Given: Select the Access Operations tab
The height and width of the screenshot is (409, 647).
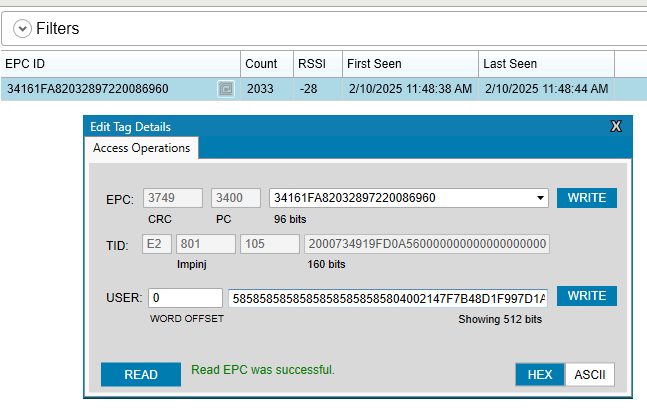Looking at the screenshot, I should tap(142, 148).
